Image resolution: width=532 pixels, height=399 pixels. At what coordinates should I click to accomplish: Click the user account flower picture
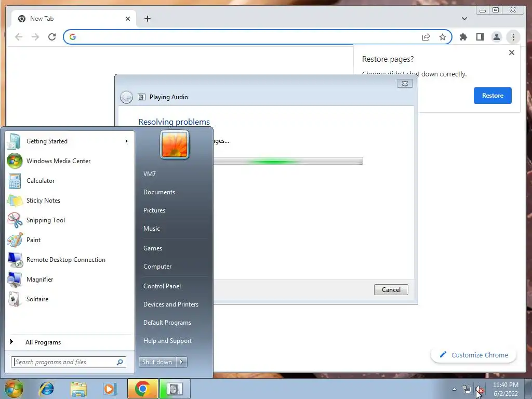pos(175,145)
